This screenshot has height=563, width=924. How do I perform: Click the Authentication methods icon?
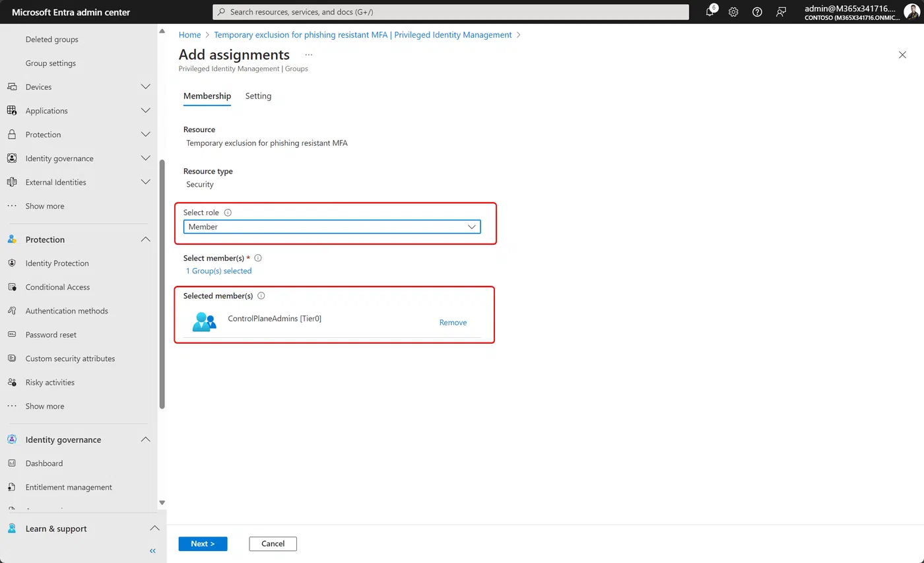coord(12,311)
